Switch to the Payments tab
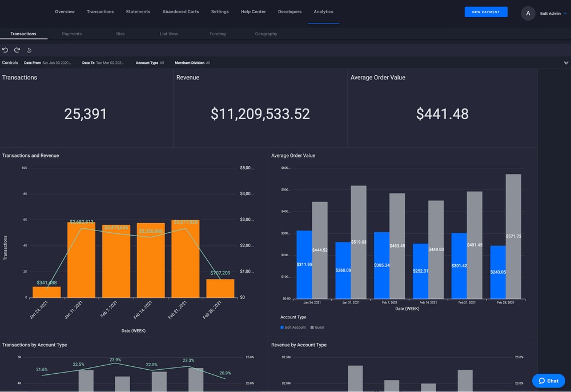This screenshot has height=392, width=571. tap(72, 34)
